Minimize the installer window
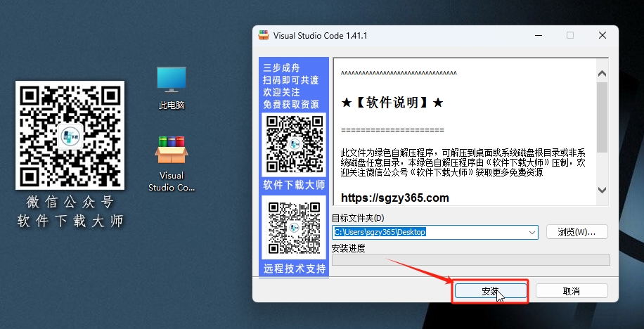644x329 pixels. 539,35
